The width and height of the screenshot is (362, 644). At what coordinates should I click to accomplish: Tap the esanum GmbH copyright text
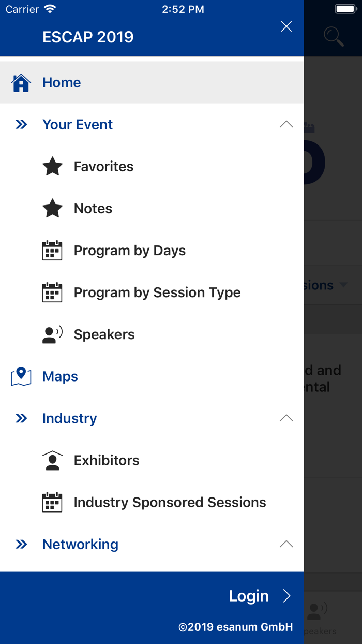pyautogui.click(x=235, y=627)
